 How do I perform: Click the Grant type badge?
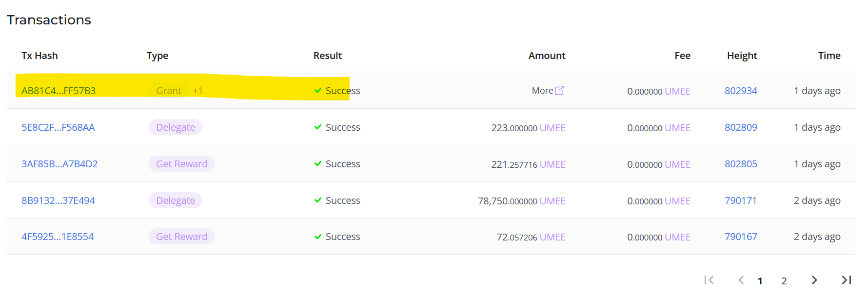point(168,91)
